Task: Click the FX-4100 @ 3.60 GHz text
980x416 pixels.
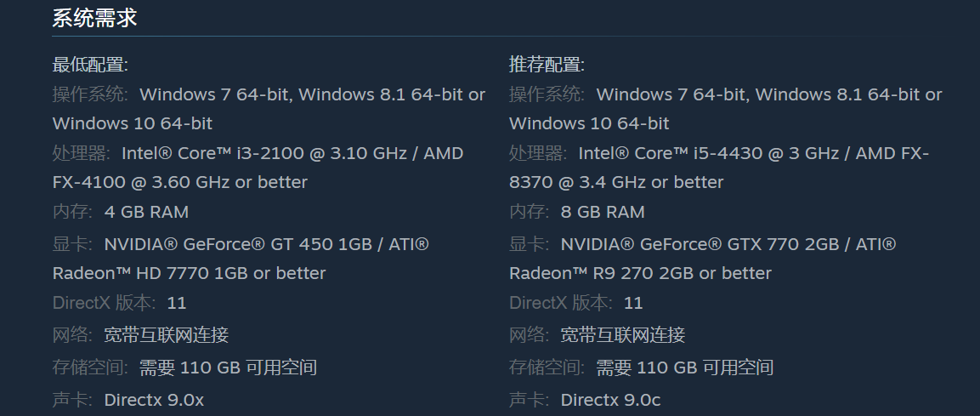Action: point(179,183)
